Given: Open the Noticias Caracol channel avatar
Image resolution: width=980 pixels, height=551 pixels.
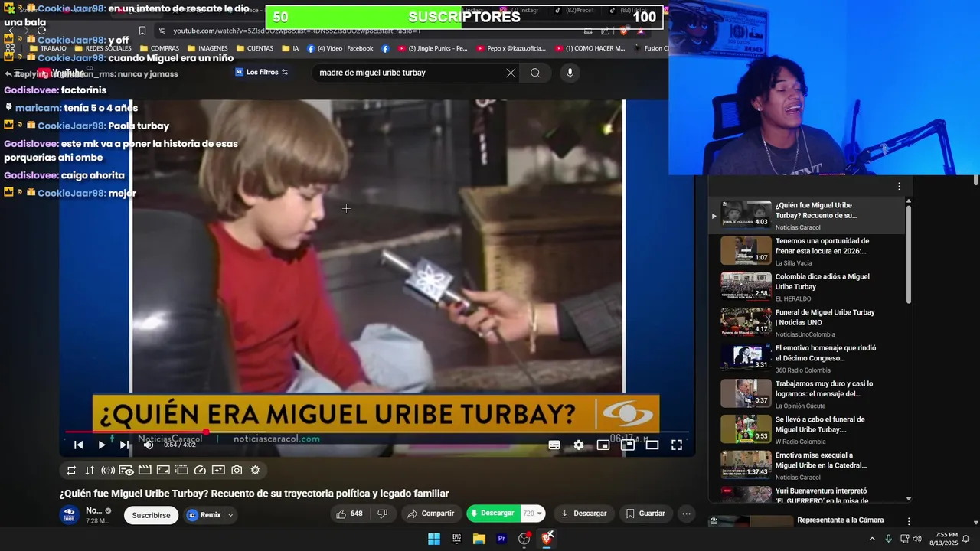Looking at the screenshot, I should 70,514.
